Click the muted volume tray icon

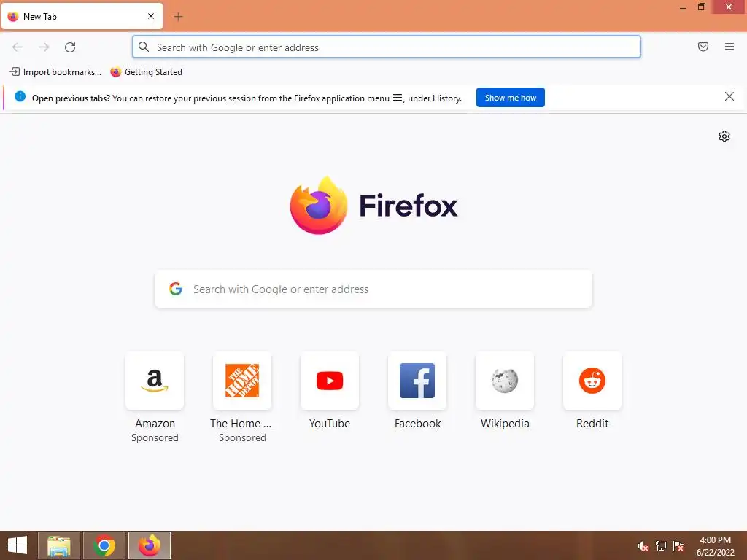coord(643,546)
